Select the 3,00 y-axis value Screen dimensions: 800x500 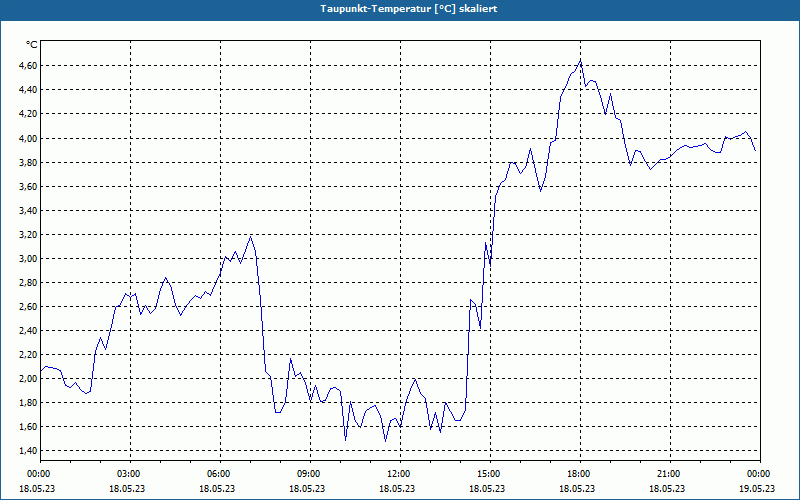28,258
